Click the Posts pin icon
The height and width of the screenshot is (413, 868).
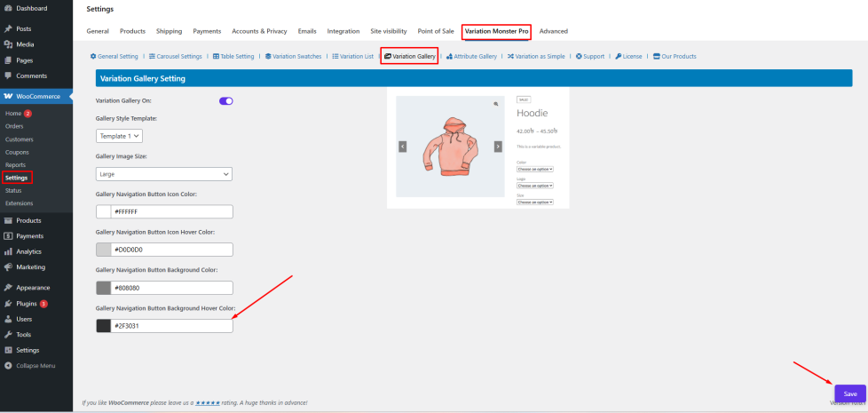pos(8,28)
